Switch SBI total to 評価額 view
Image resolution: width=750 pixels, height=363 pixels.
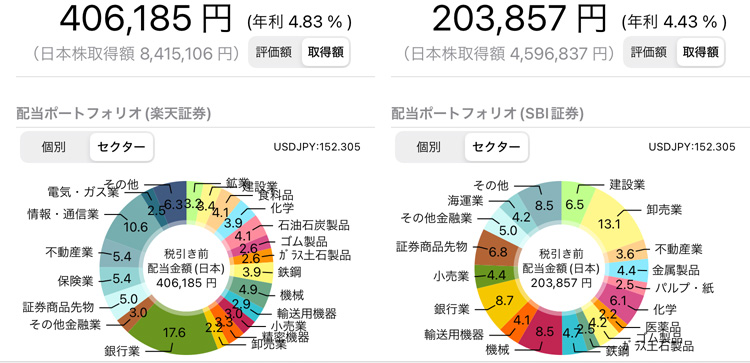[x=649, y=52]
